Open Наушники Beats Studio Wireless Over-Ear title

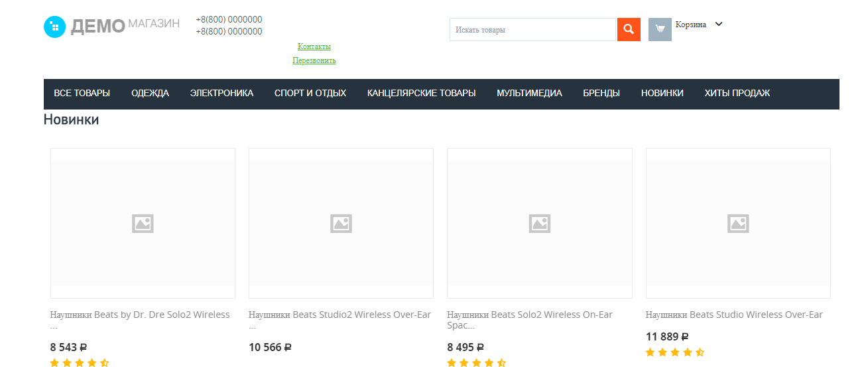pyautogui.click(x=734, y=315)
